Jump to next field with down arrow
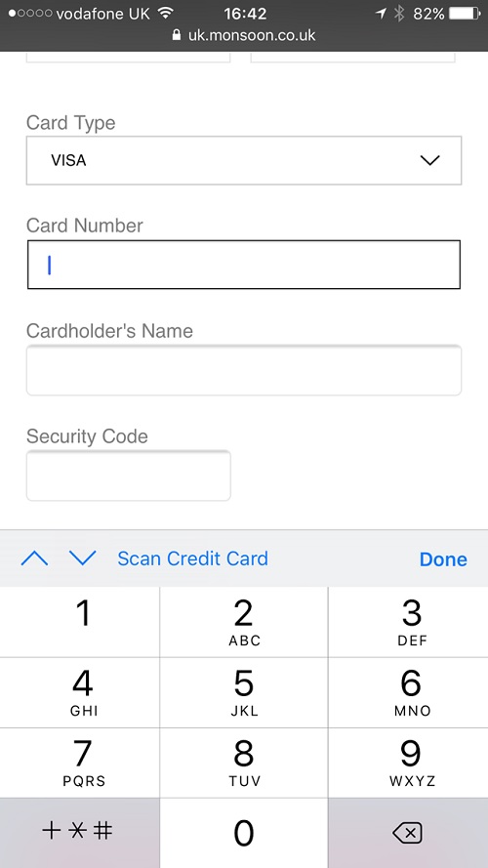This screenshot has width=488, height=868. pos(83,558)
